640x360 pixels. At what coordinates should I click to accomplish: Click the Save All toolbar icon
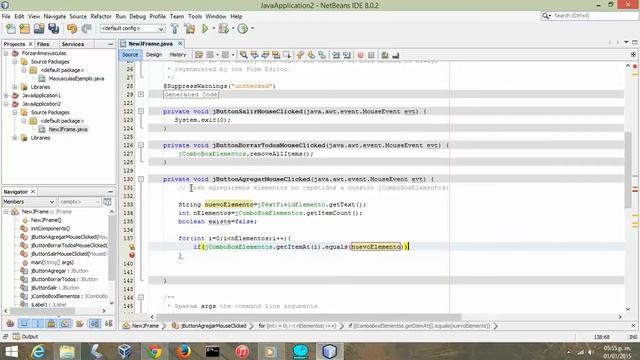tap(53, 29)
